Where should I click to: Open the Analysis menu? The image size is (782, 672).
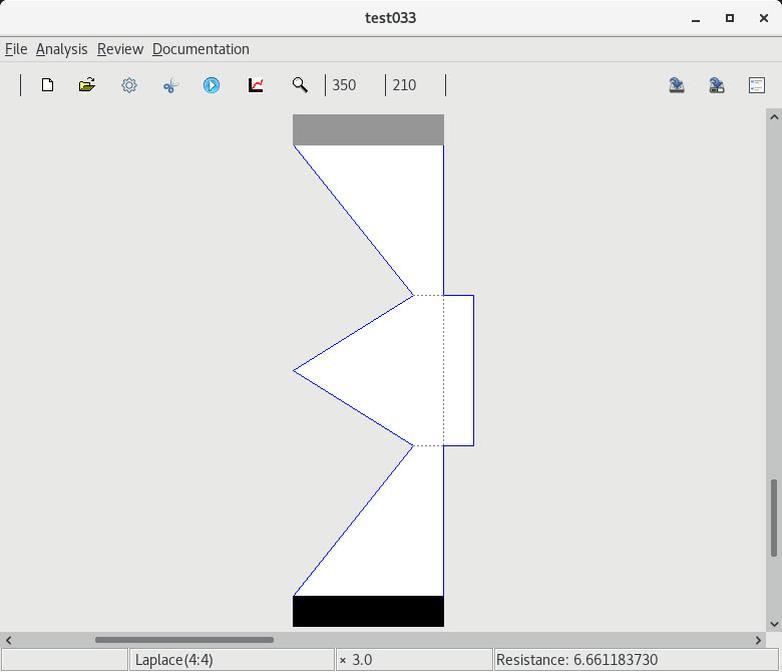[61, 49]
